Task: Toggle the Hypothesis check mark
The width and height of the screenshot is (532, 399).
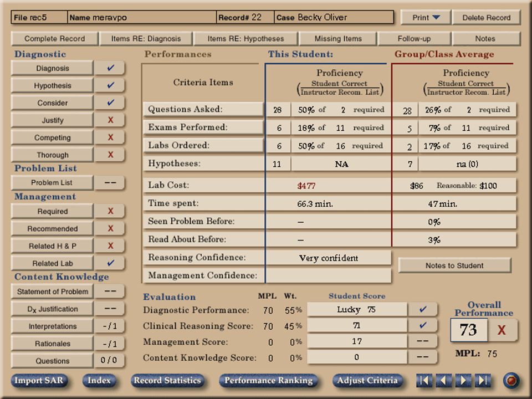Action: coord(110,85)
